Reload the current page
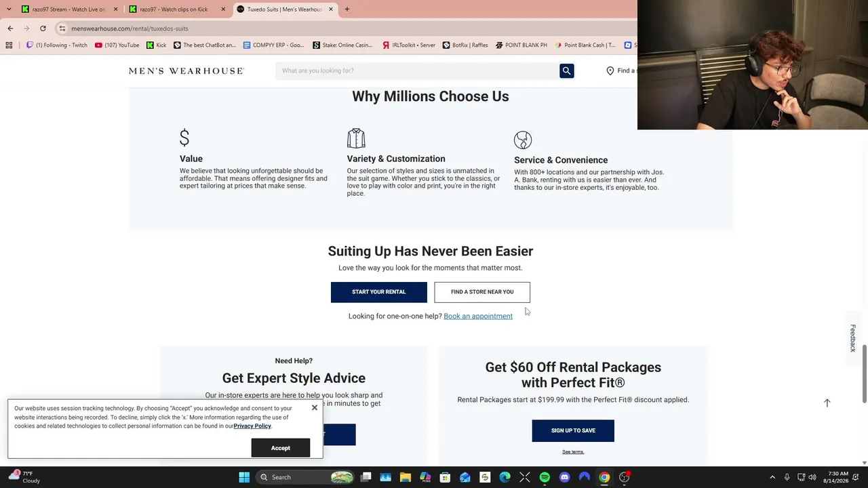Image resolution: width=868 pixels, height=488 pixels. (x=43, y=28)
